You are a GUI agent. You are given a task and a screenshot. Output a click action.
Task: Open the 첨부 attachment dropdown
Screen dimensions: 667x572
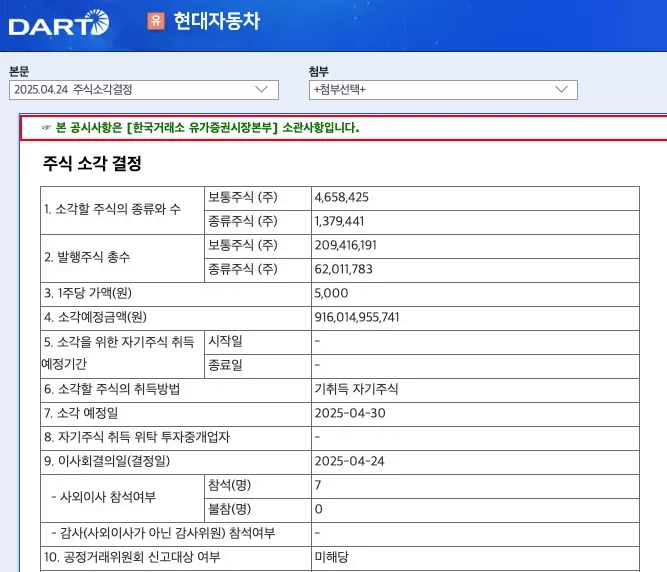pos(443,90)
